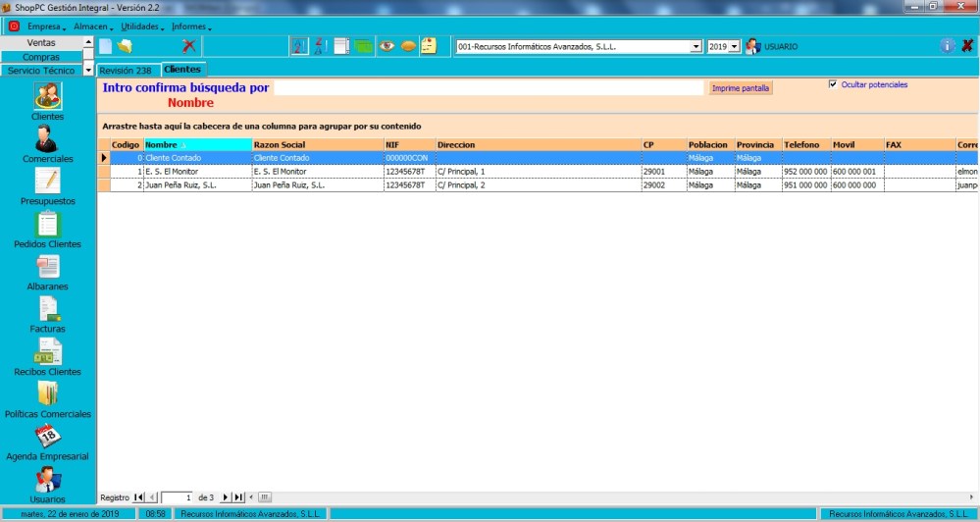Image resolution: width=980 pixels, height=522 pixels.
Task: Open the Almacen menu
Action: 92,26
